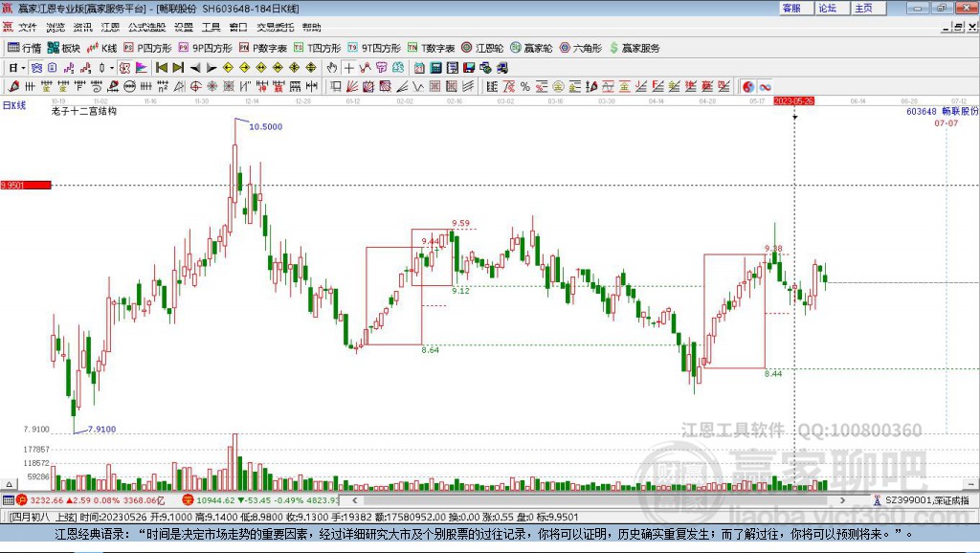Open the P四方形 tool

pos(147,48)
